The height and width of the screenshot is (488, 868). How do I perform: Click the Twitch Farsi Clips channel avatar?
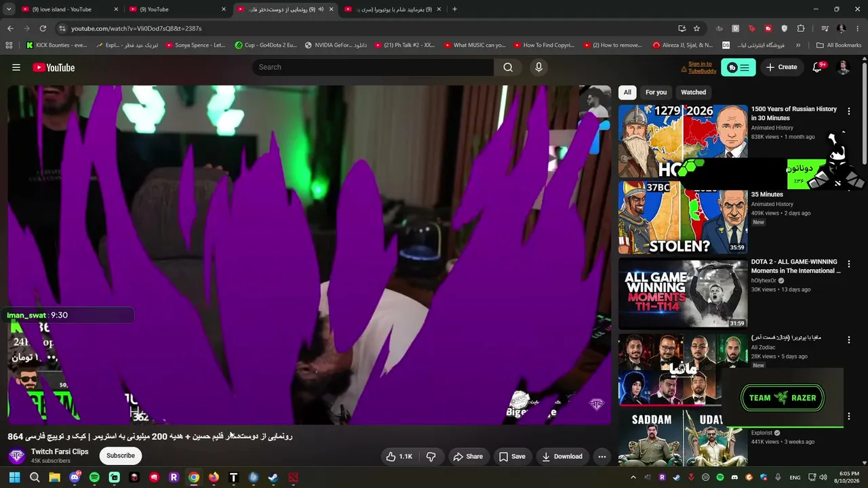[x=17, y=455]
